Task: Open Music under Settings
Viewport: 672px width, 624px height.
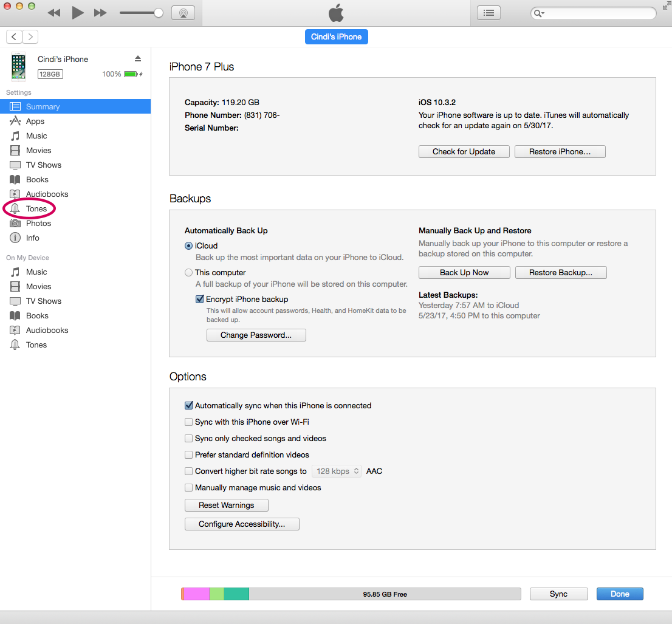Action: [75, 136]
